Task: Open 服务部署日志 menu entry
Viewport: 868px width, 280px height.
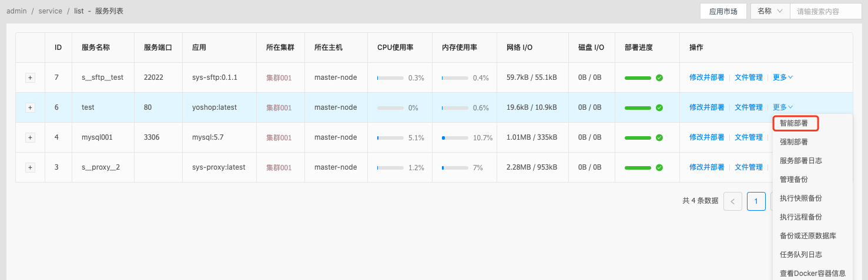Action: tap(800, 160)
